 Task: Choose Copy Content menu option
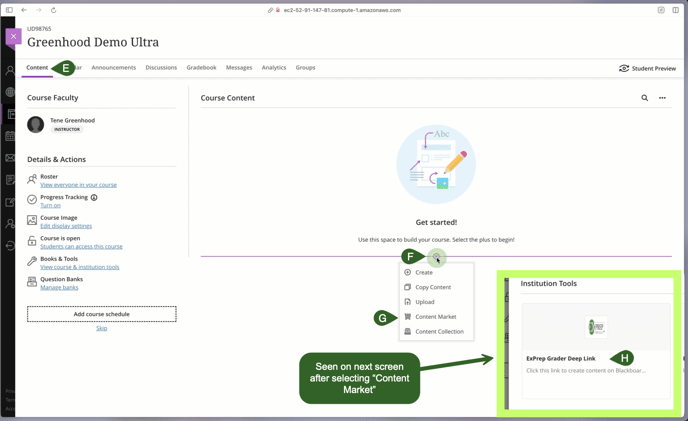[x=433, y=287]
